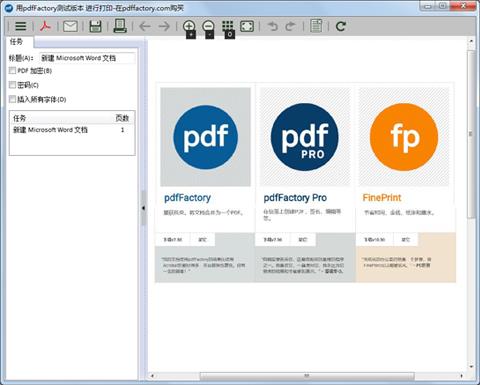Tick the 密码 checkbox
Screen dimensions: 480x385
12,85
